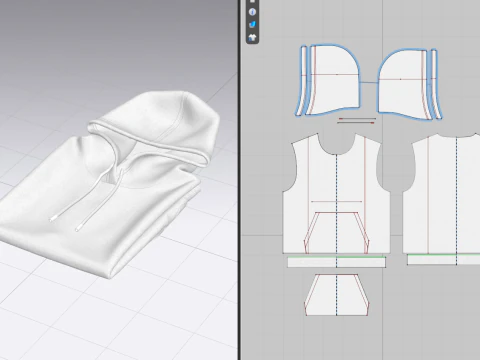Select the separate kangaroo pocket pattern piece
This screenshot has width=480, height=360.
[x=337, y=295]
